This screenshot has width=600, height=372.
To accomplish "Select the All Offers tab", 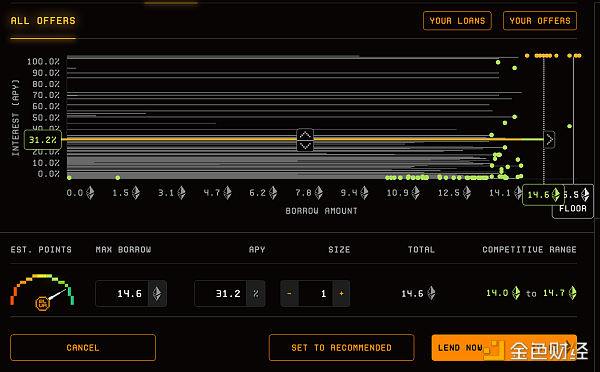I will coord(43,21).
